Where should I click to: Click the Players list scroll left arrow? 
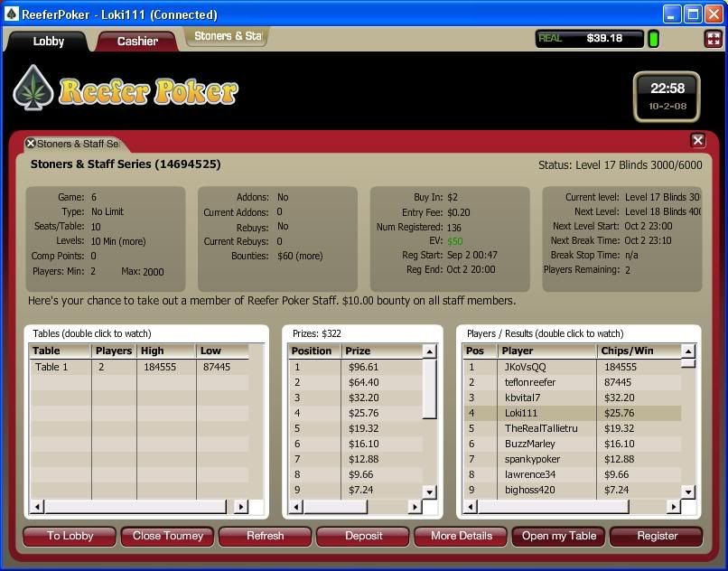tap(471, 507)
